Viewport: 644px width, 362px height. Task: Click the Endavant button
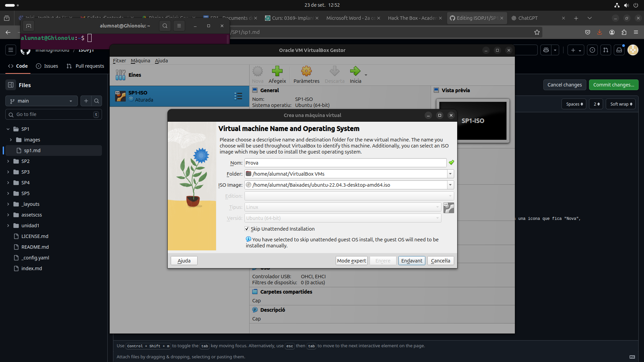(412, 261)
